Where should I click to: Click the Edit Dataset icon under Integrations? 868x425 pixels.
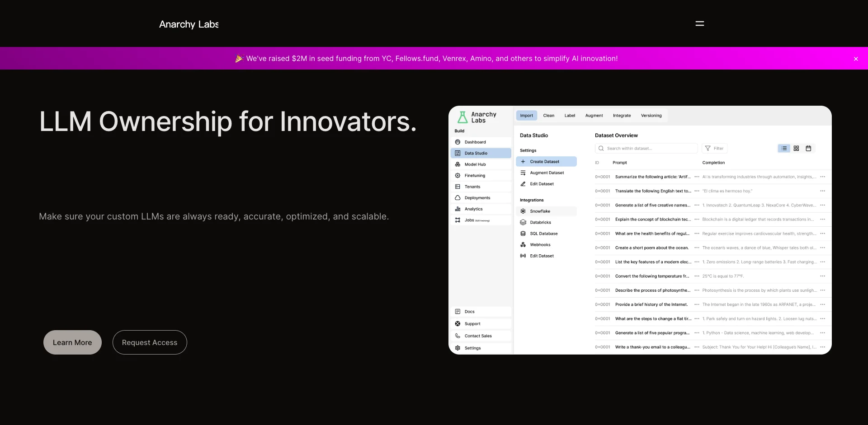tap(523, 256)
